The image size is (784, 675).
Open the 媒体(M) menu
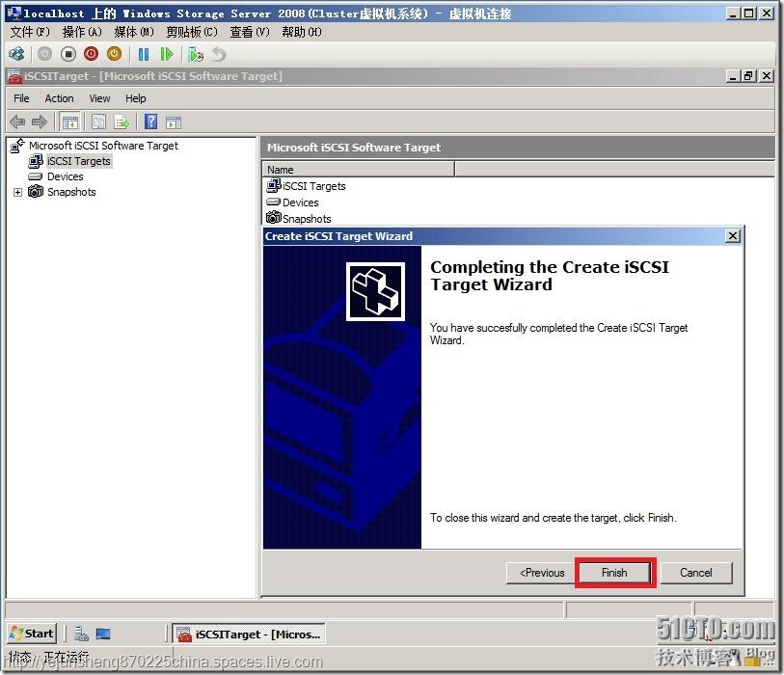pyautogui.click(x=134, y=32)
